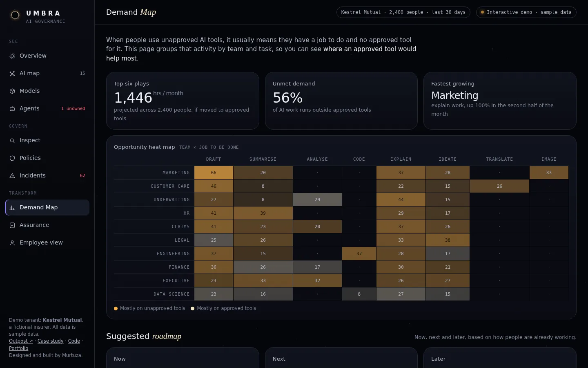Open the Code link in footer
Image resolution: width=588 pixels, height=368 pixels.
pyautogui.click(x=74, y=341)
